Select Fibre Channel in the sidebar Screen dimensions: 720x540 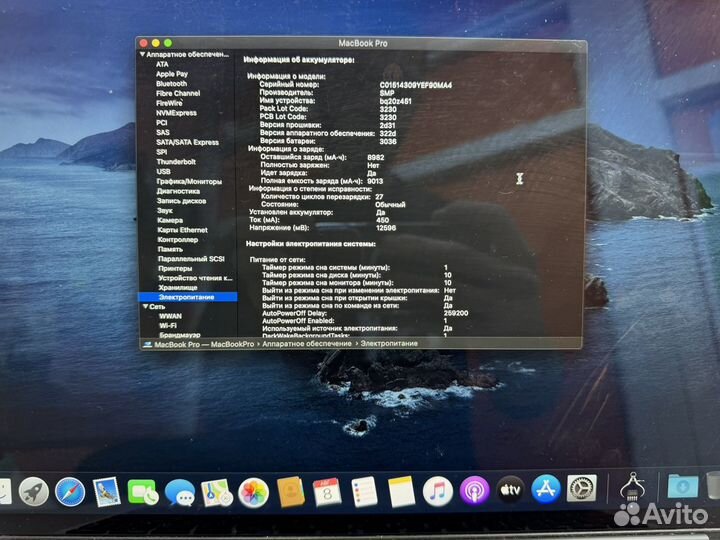tap(178, 93)
